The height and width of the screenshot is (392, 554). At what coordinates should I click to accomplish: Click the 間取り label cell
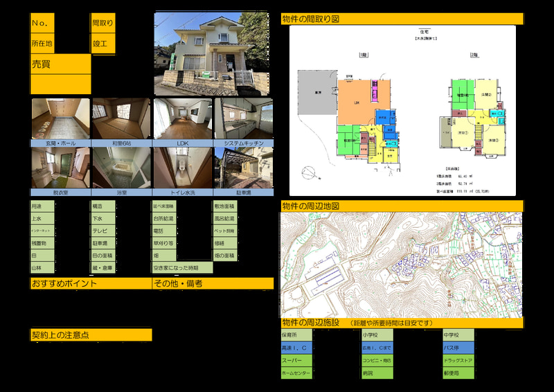(103, 23)
